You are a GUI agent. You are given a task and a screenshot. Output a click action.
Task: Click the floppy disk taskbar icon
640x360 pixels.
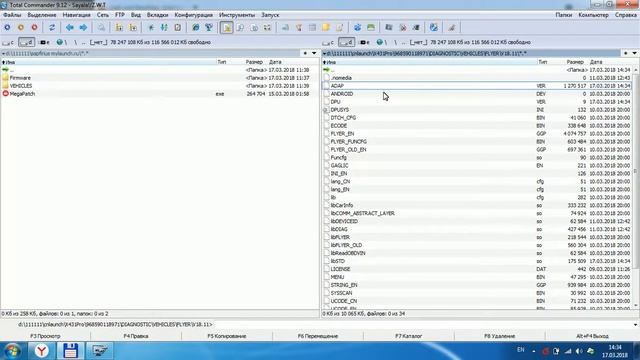click(70, 351)
